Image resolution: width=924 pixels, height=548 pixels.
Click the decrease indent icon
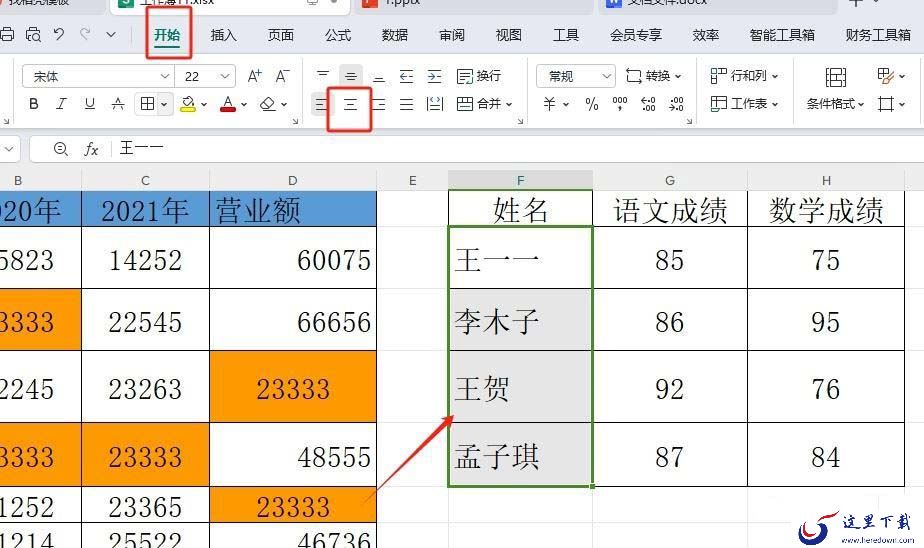pyautogui.click(x=407, y=76)
